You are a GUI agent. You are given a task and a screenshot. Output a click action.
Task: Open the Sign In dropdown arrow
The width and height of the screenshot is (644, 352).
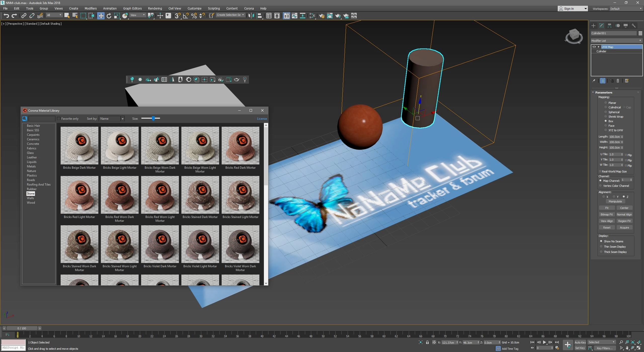click(585, 9)
